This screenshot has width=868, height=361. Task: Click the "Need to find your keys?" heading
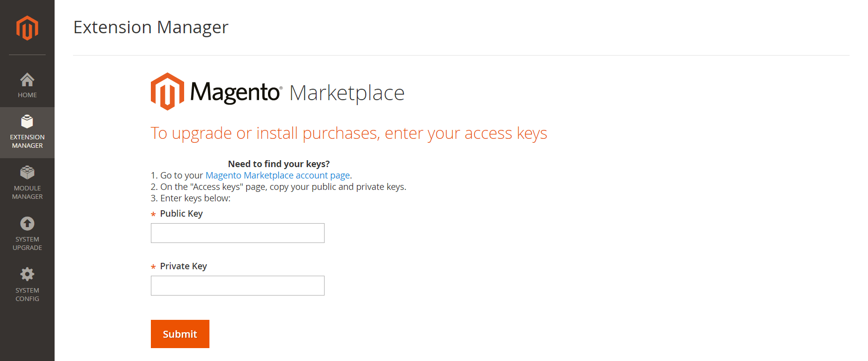(278, 164)
